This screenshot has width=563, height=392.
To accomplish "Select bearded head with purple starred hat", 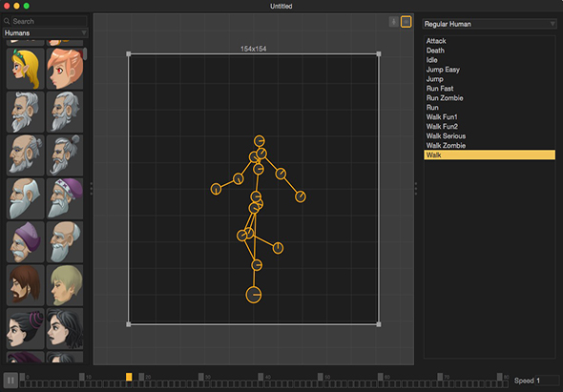I will [x=65, y=199].
